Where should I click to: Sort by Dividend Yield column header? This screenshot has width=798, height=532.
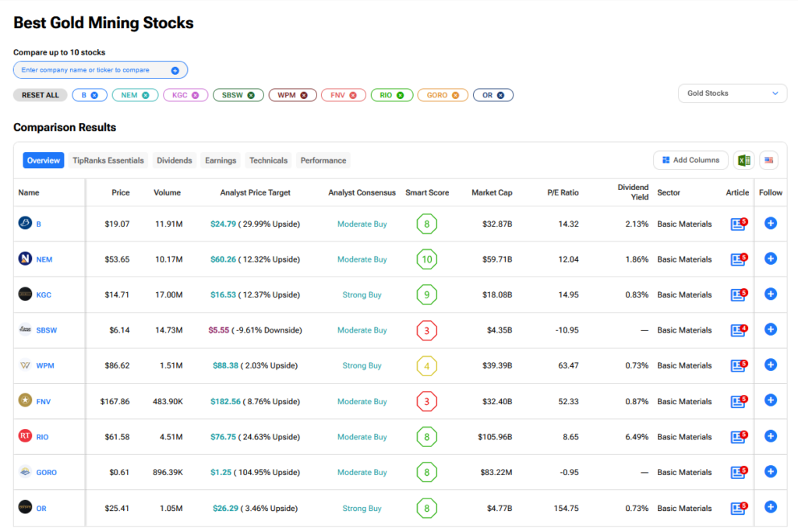tap(633, 192)
